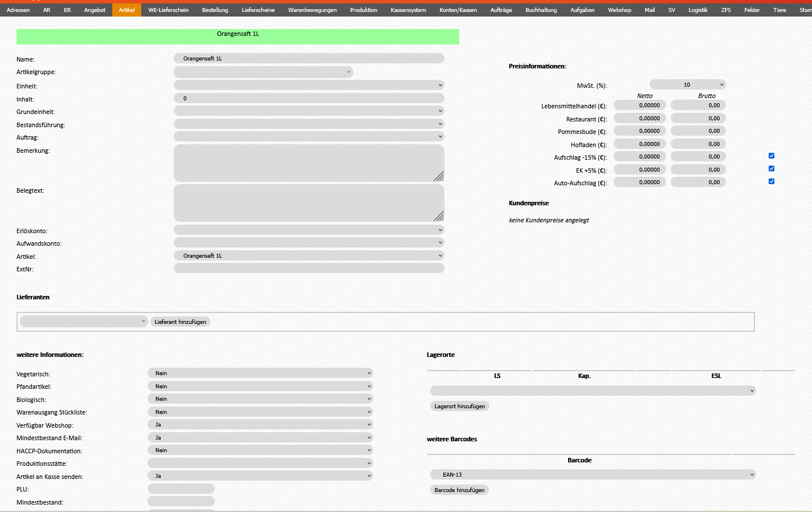Open the MwSt. (%) dropdown
This screenshot has width=812, height=512.
687,85
